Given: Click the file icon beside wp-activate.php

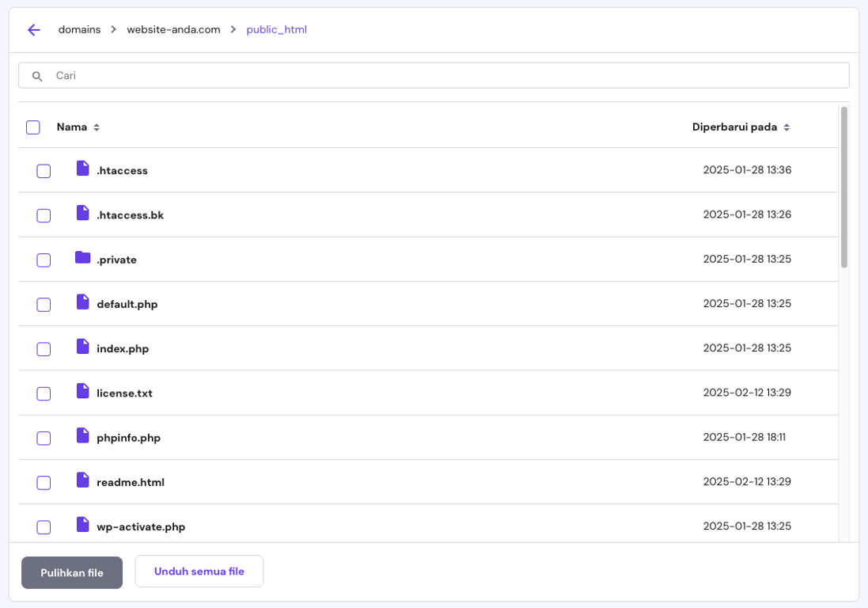Looking at the screenshot, I should coord(81,526).
